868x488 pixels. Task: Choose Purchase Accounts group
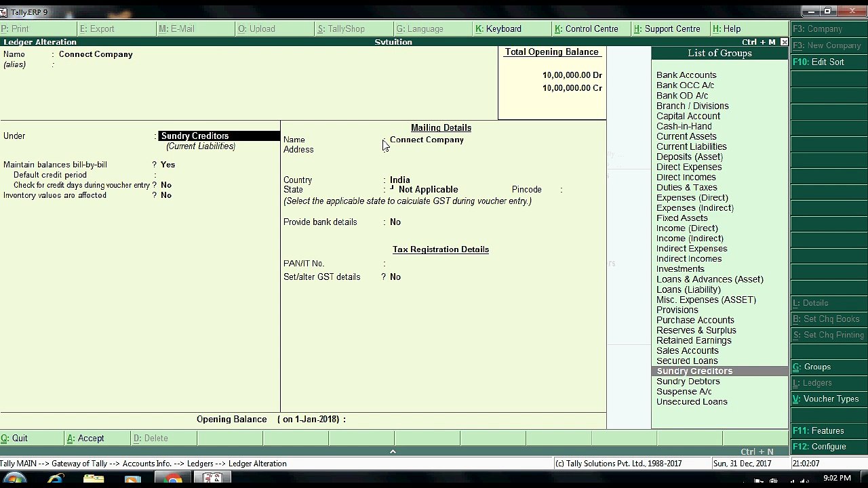click(x=695, y=320)
